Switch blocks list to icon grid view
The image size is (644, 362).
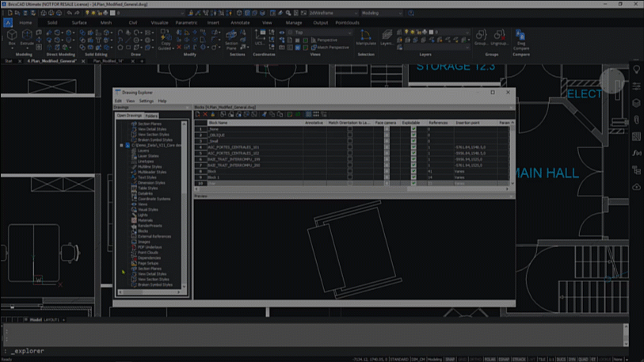(316, 115)
